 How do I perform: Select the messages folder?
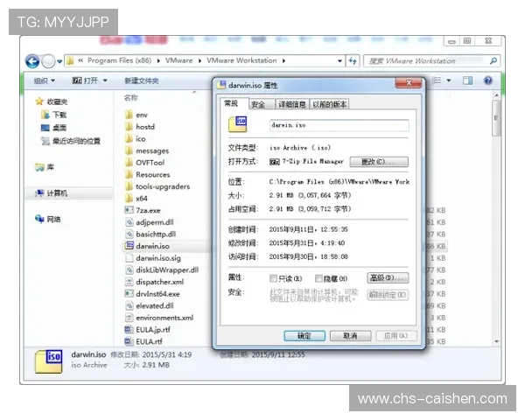click(x=147, y=150)
